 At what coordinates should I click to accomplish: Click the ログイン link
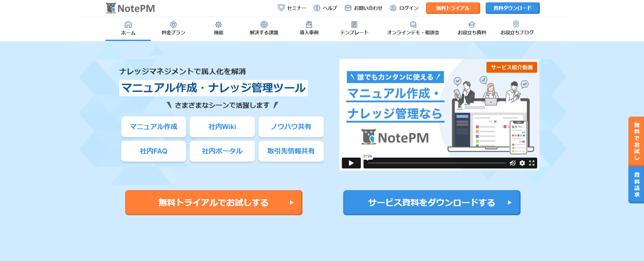[409, 8]
